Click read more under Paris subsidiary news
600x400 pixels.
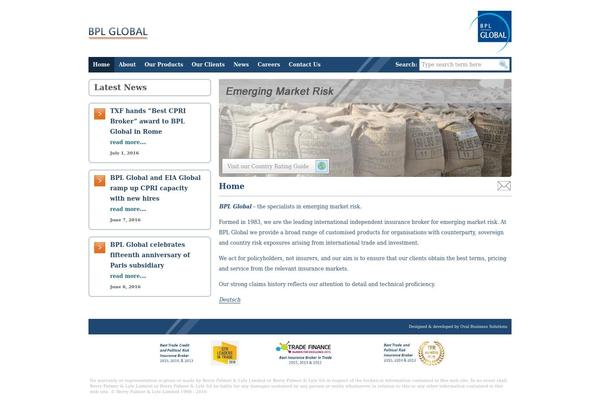pos(128,276)
